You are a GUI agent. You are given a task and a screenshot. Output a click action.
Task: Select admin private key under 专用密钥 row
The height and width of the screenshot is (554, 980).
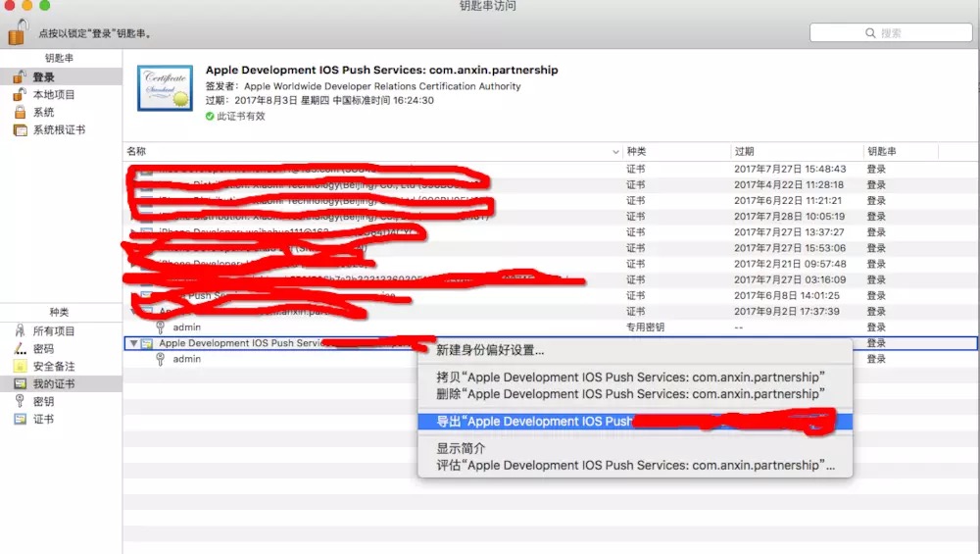(550, 327)
